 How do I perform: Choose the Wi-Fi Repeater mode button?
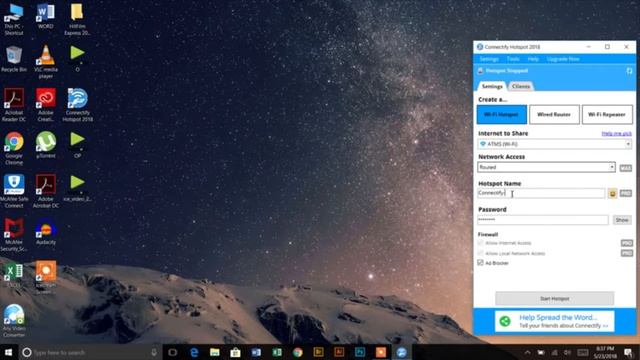607,114
